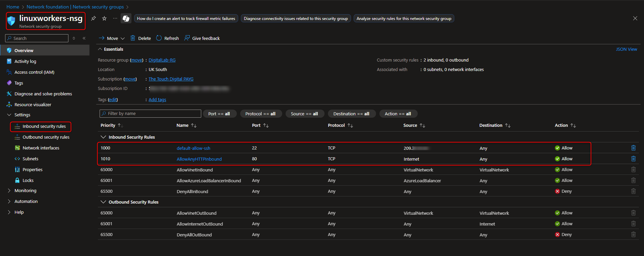The height and width of the screenshot is (256, 644).
Task: Select the DenyAllInBound rule row
Action: [x=368, y=191]
